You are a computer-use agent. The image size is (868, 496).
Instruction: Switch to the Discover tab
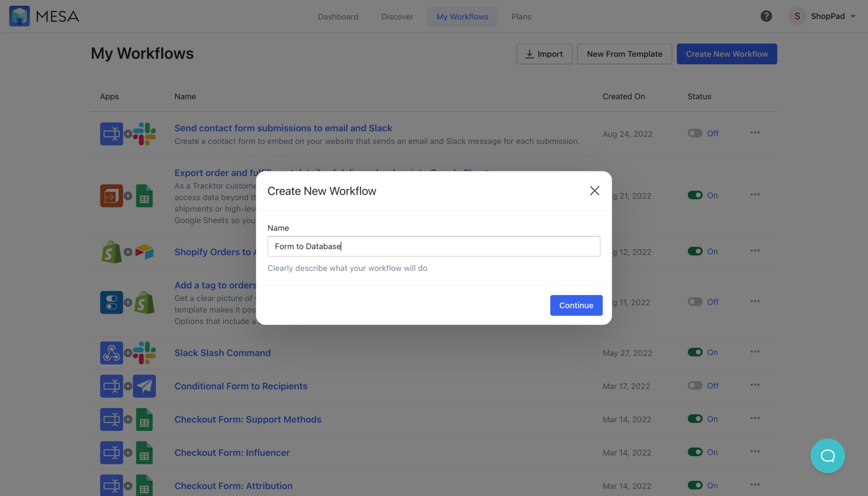pos(397,17)
